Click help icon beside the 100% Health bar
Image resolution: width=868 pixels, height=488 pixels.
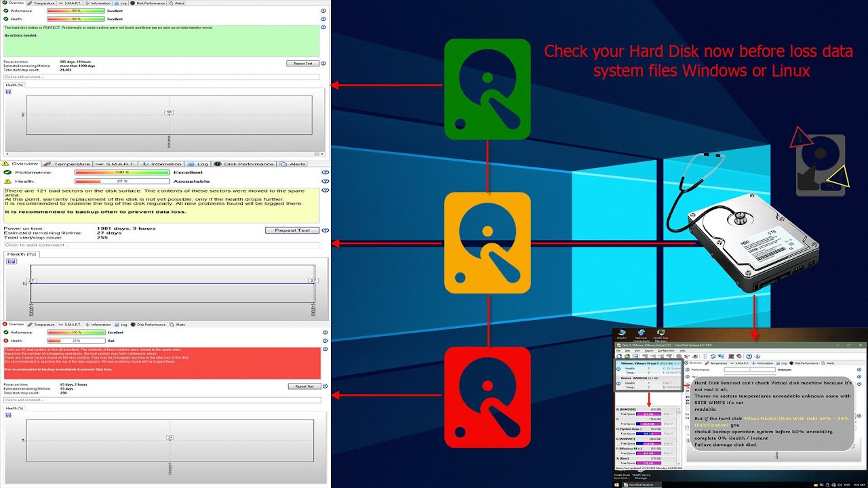[323, 19]
